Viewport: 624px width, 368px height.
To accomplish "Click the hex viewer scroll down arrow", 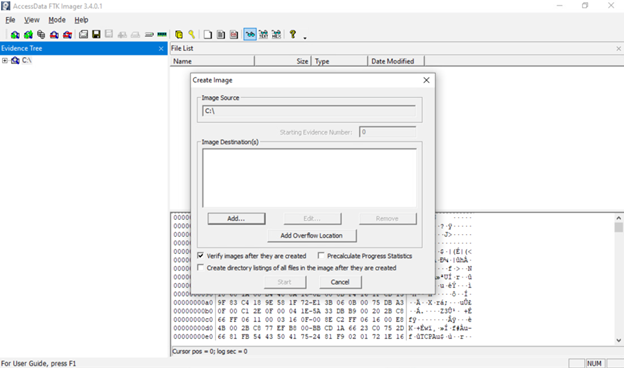I will coord(618,340).
